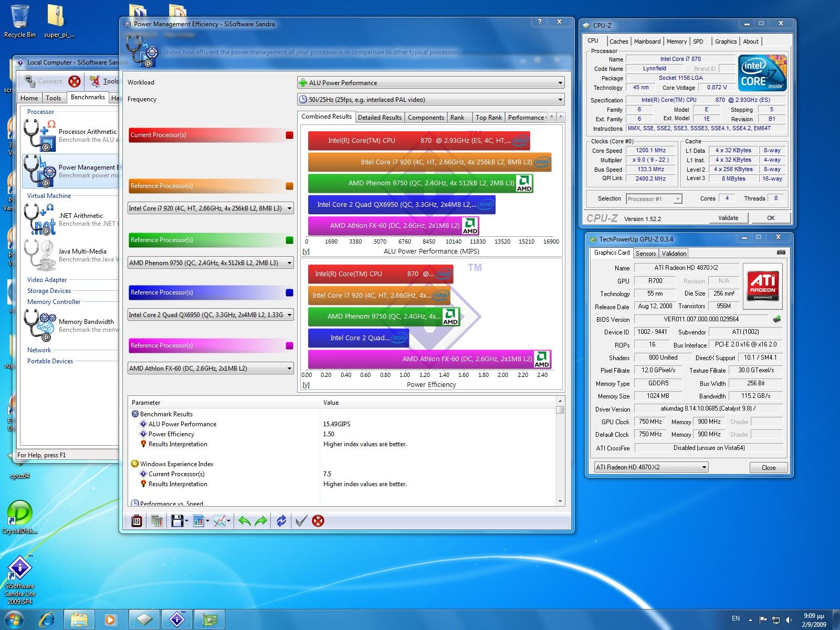Screen dimensions: 840x630
Task: Toggle the green Reference Processor swatch
Action: [289, 240]
